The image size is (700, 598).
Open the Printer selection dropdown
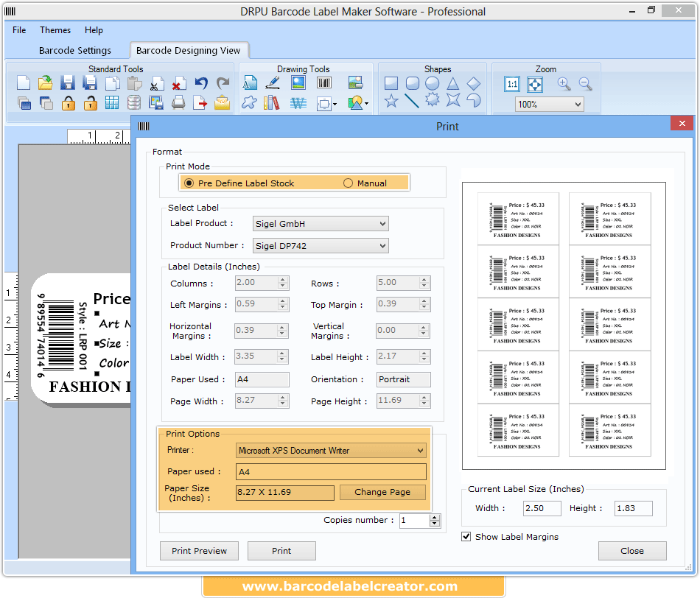(421, 450)
